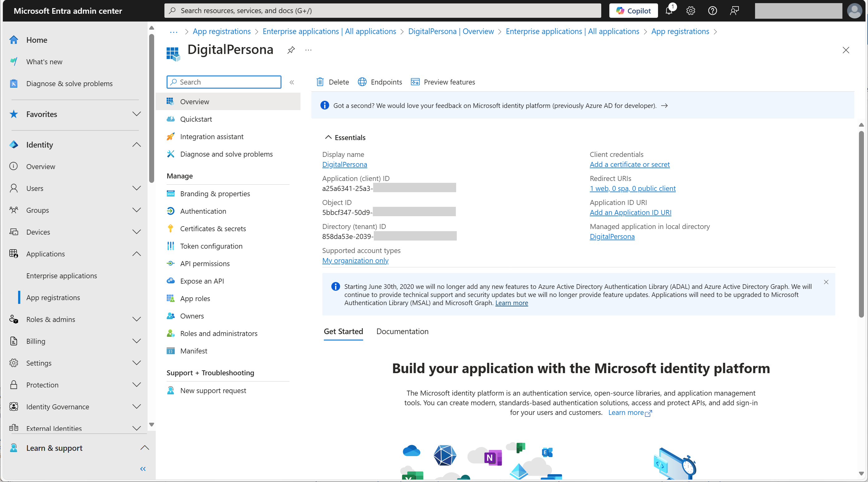Screen dimensions: 868x482
Task: Click the app menu Search field
Action: click(224, 82)
